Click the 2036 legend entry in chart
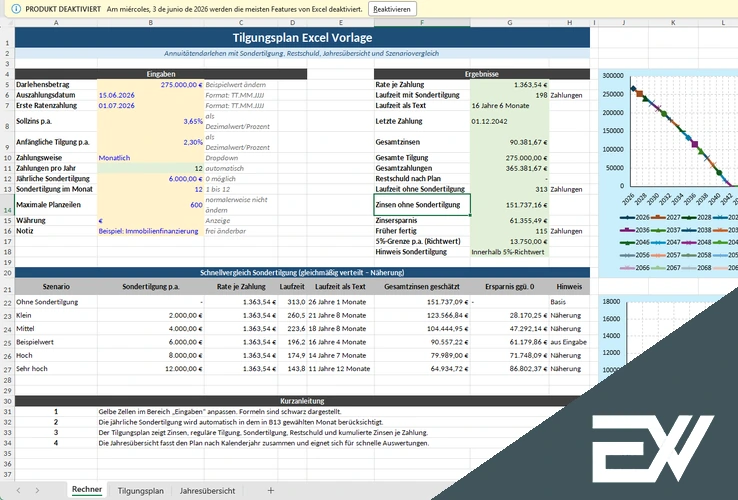The height and width of the screenshot is (500, 738). pos(635,230)
